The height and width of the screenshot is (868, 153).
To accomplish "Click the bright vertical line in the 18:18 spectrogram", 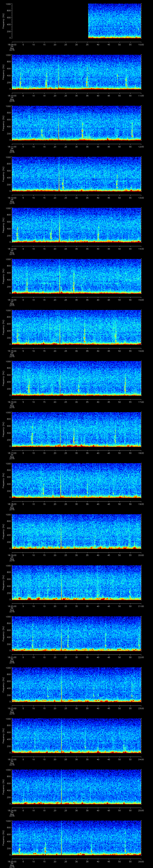I will (61, 480).
